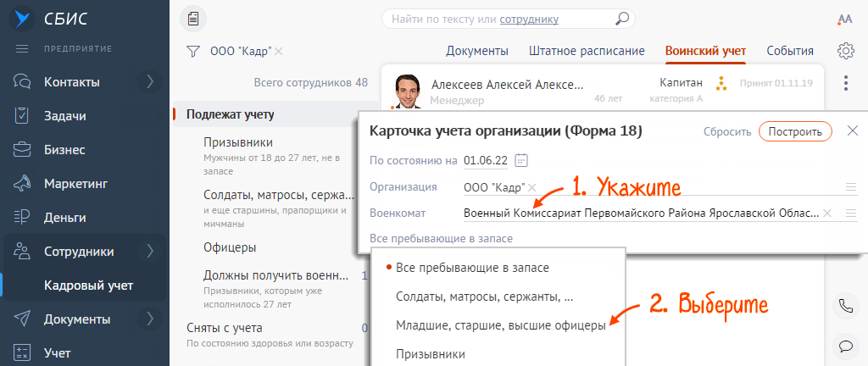Click the phone call icon

(x=845, y=306)
